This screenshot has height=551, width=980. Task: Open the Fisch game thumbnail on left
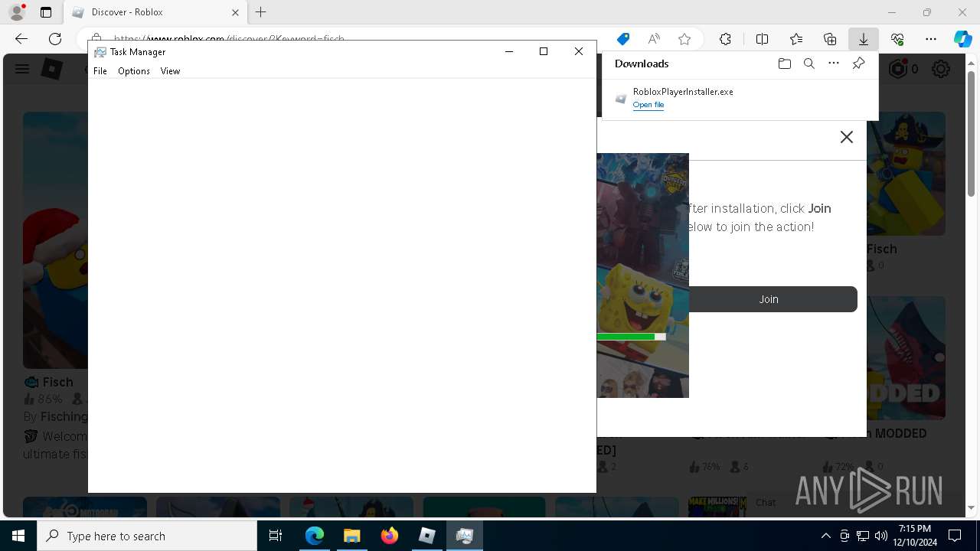(x=55, y=240)
